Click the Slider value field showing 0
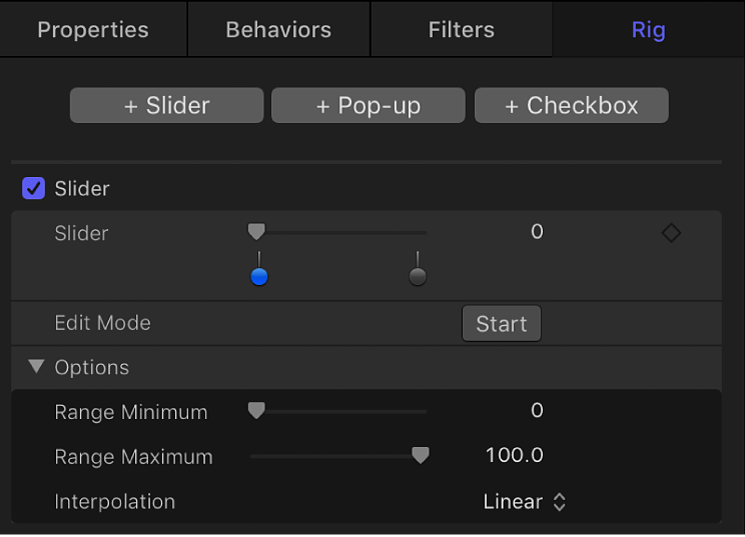Image resolution: width=745 pixels, height=537 pixels. [537, 232]
